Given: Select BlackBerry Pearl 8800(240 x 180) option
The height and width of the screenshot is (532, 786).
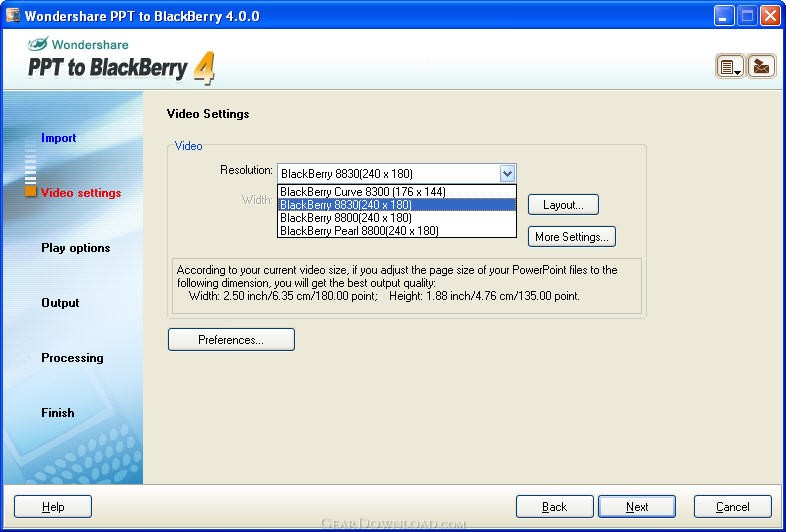Looking at the screenshot, I should point(397,231).
